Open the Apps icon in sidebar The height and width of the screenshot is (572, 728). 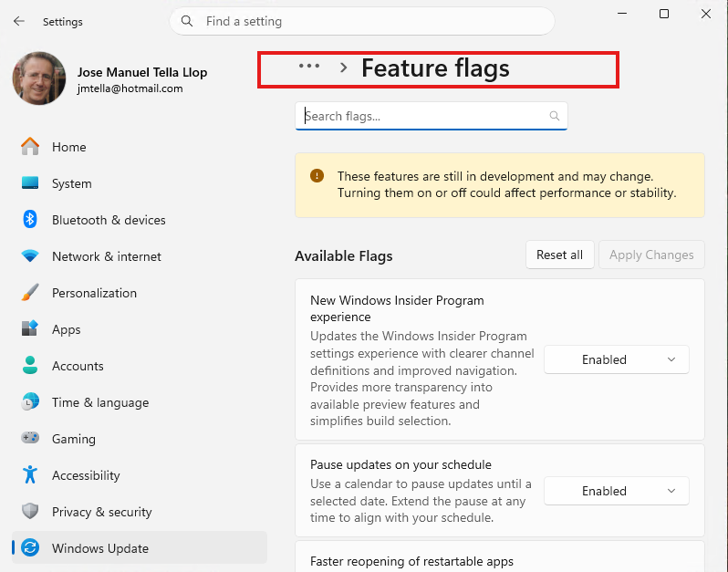tap(30, 329)
